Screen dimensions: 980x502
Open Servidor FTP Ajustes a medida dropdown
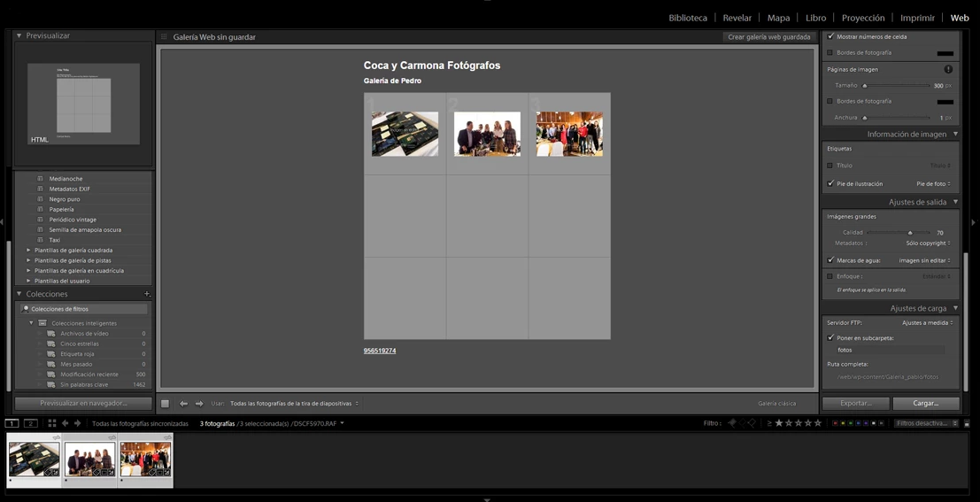pyautogui.click(x=928, y=323)
